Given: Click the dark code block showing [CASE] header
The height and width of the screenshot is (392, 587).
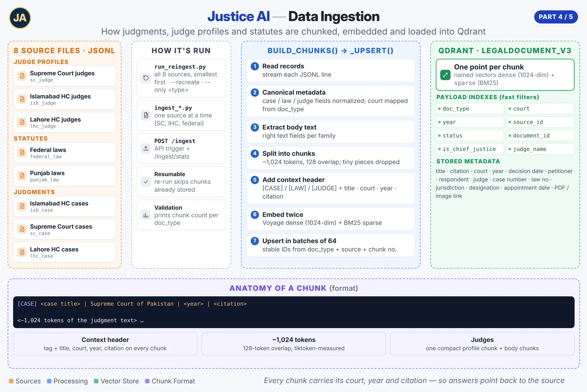Looking at the screenshot, I should pos(294,312).
